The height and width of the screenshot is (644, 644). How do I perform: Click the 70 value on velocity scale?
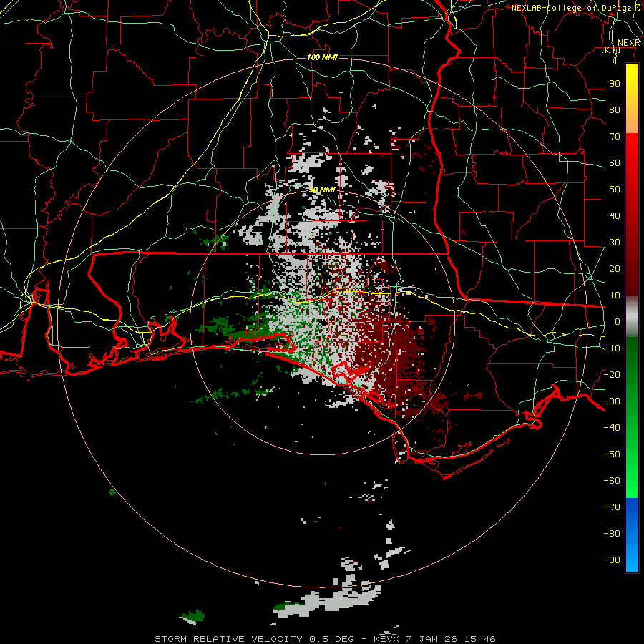pos(615,137)
